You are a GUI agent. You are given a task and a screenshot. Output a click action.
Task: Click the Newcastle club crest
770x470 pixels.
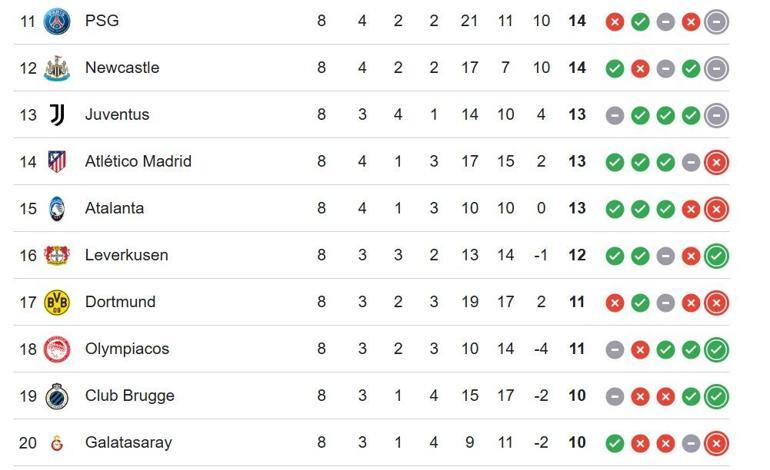(57, 68)
